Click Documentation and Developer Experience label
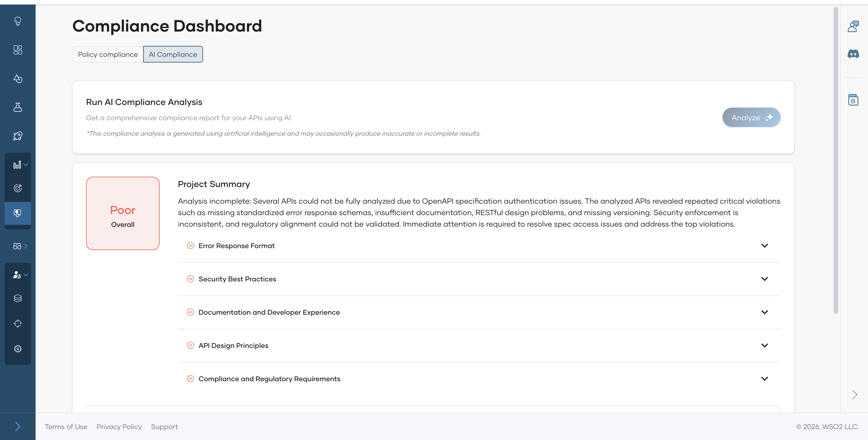868x440 pixels. tap(269, 312)
